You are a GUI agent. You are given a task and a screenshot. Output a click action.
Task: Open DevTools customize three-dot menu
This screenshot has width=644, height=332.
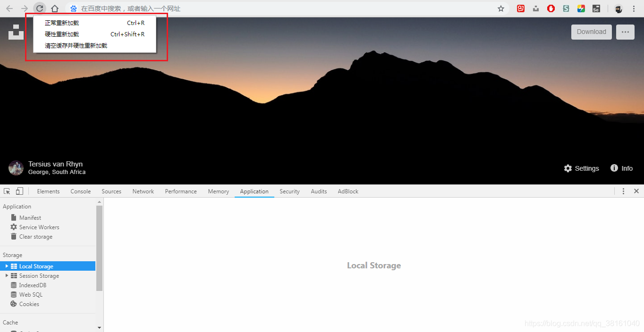tap(623, 191)
